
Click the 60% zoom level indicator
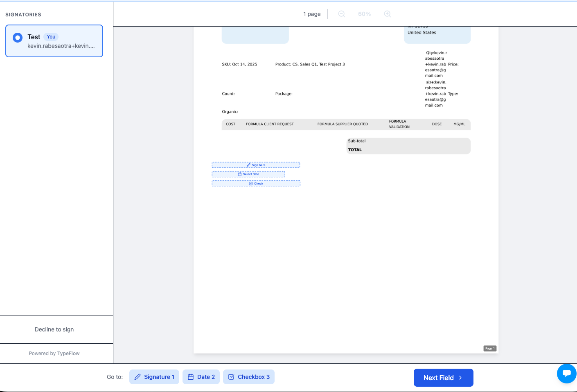pyautogui.click(x=364, y=14)
